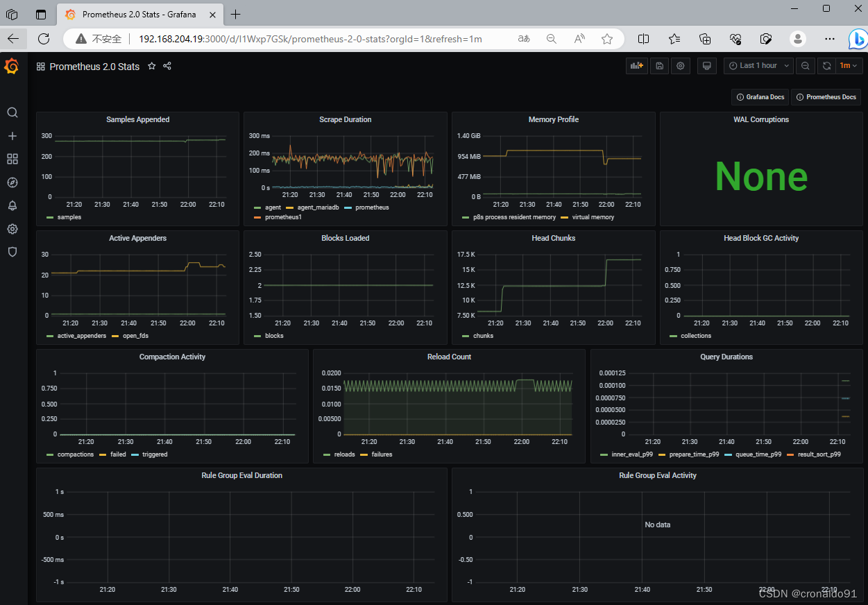The height and width of the screenshot is (605, 868).
Task: Open the Search dashboards sidebar icon
Action: tap(12, 112)
